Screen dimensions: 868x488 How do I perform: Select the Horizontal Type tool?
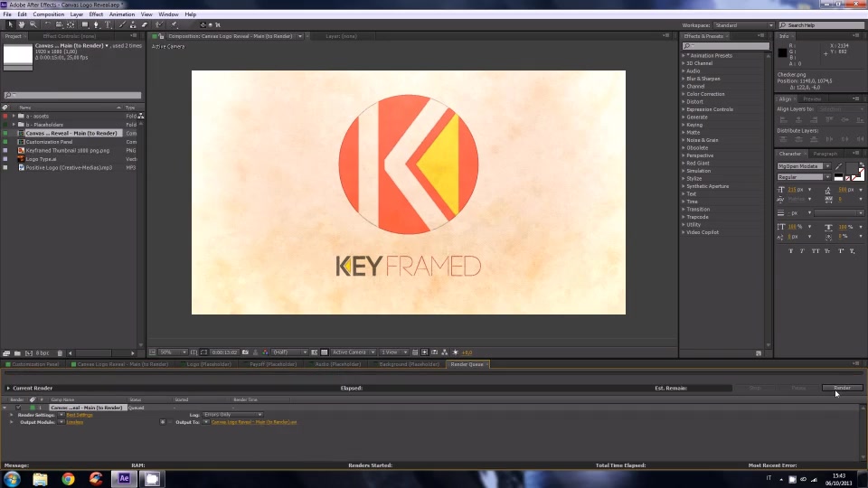pyautogui.click(x=108, y=25)
